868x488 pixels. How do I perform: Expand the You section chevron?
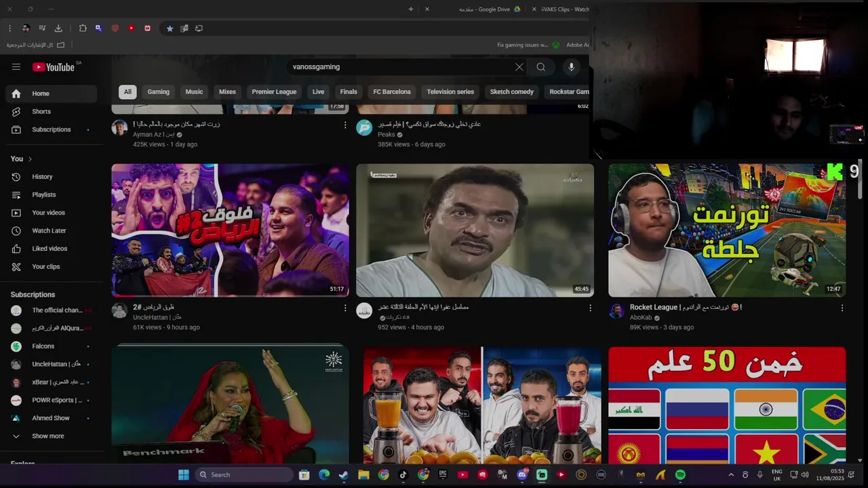[x=30, y=159]
